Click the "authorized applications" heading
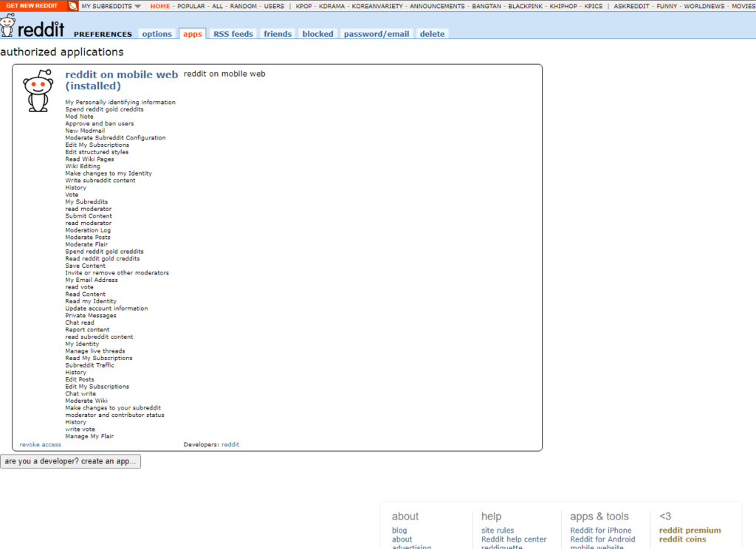The height and width of the screenshot is (549, 756). tap(62, 52)
